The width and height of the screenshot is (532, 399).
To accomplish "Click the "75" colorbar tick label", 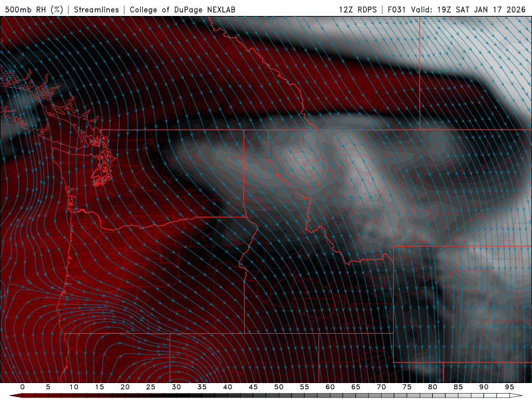I will pyautogui.click(x=407, y=387).
